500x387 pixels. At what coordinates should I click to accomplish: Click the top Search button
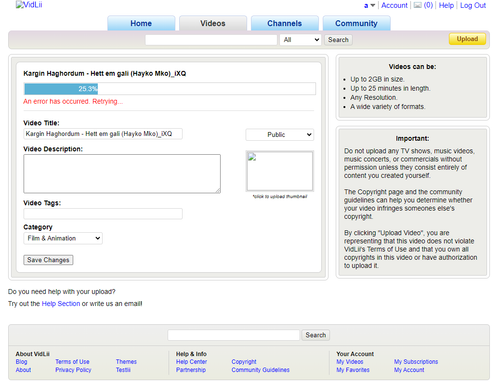click(338, 40)
